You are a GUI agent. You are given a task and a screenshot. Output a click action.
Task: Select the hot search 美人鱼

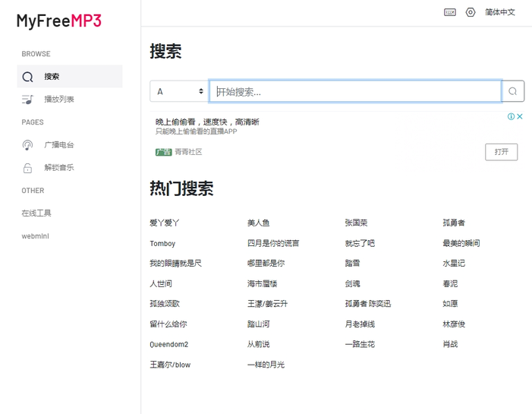(258, 223)
